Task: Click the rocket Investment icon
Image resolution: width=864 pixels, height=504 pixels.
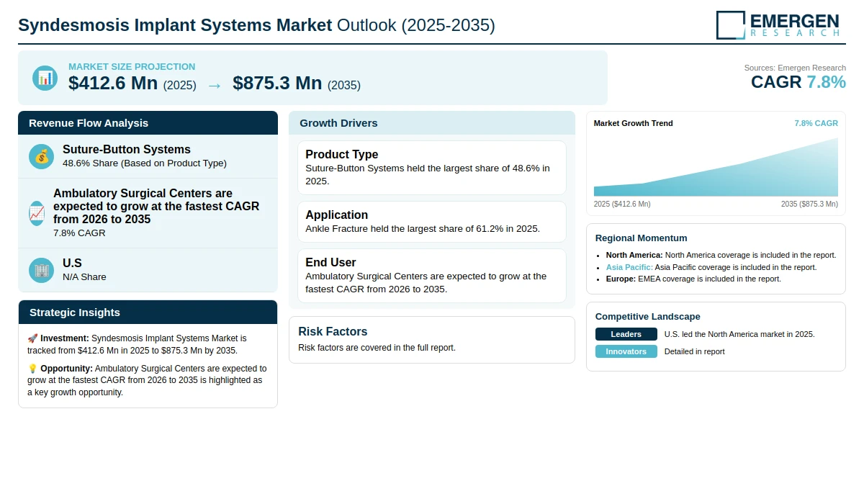Action: [x=32, y=338]
